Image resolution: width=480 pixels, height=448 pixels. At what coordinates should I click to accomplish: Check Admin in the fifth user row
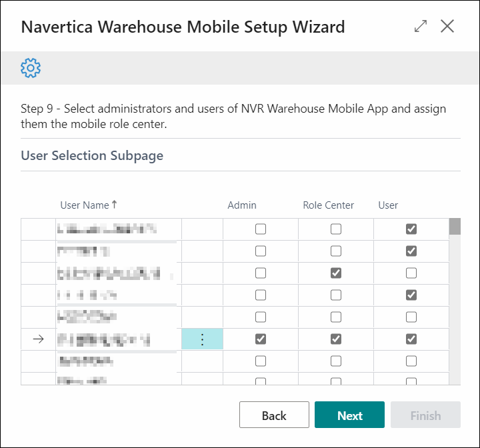click(x=261, y=317)
